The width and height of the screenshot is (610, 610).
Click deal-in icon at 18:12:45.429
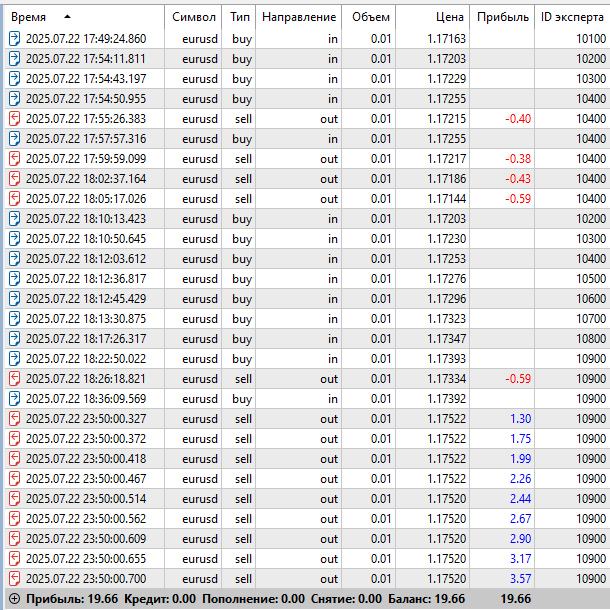14,299
